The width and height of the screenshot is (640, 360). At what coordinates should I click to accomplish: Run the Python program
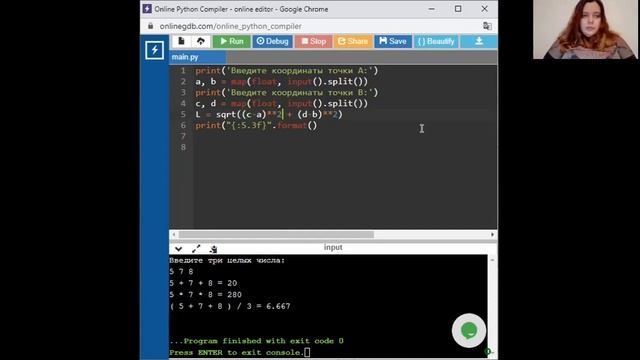click(x=231, y=41)
